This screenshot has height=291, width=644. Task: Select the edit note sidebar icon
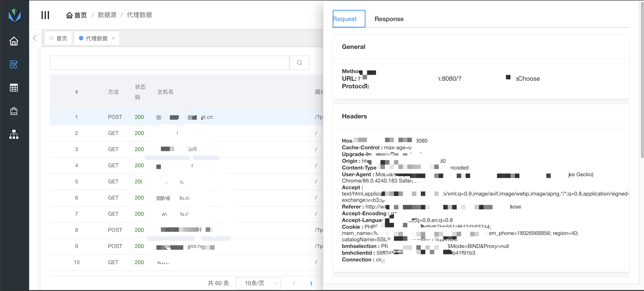coord(14,65)
